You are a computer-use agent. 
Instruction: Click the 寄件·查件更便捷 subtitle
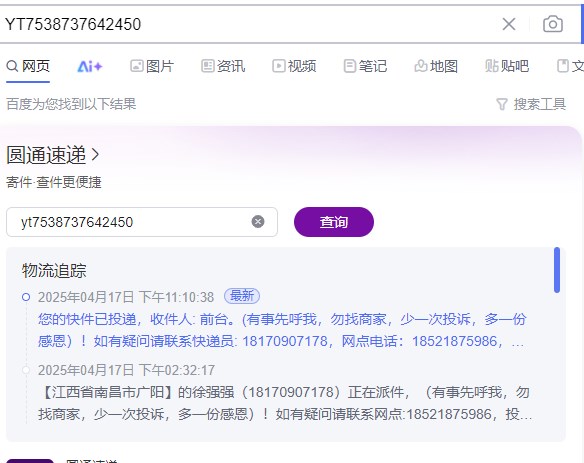54,182
